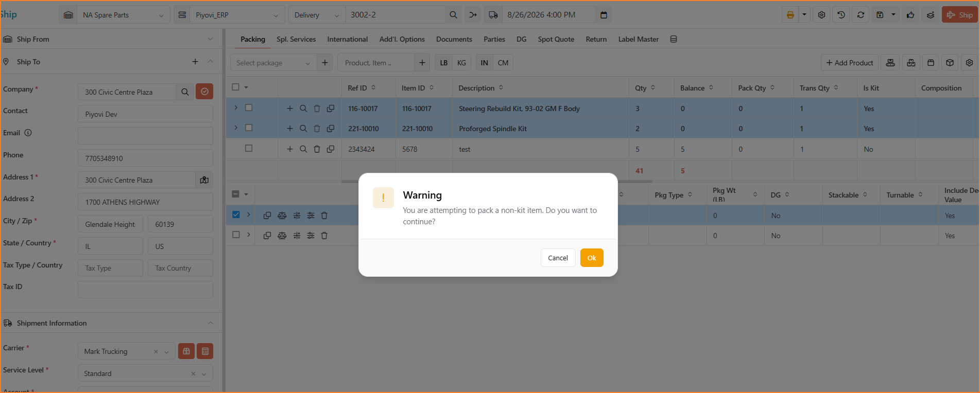Check the box for row 2343424
Viewport: 980px width, 393px height.
(249, 148)
